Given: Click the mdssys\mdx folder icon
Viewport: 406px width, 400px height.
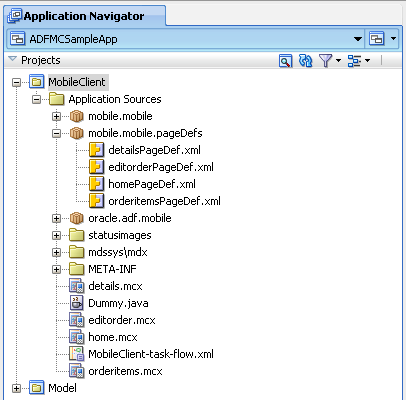Looking at the screenshot, I should (x=76, y=252).
